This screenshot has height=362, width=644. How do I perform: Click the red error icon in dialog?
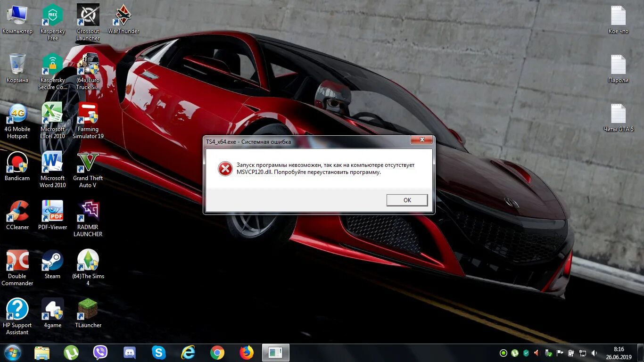tap(225, 169)
